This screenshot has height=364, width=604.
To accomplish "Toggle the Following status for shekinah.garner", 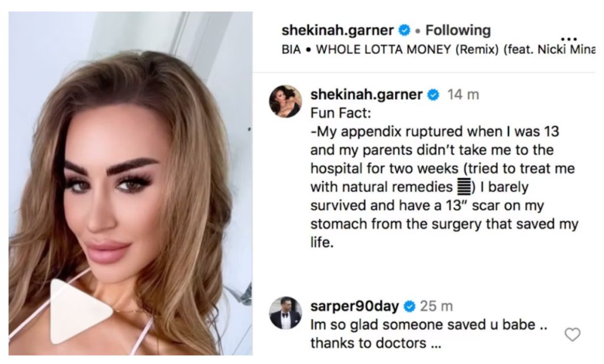I will [458, 30].
